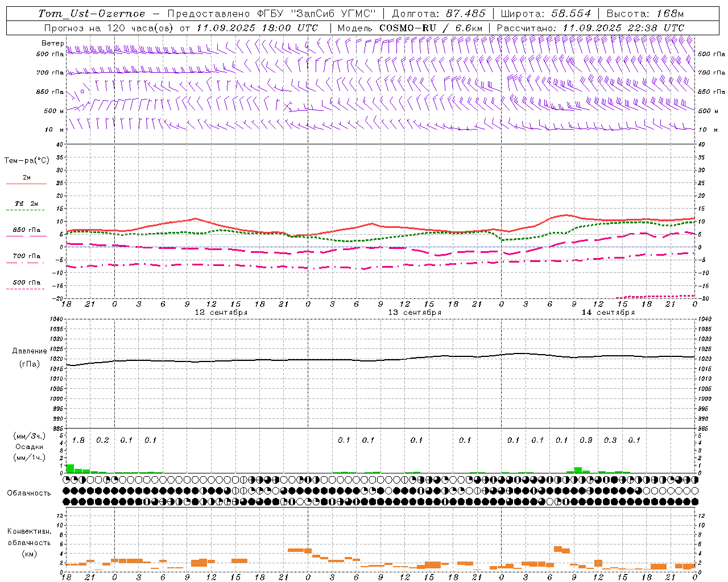Click the dashed line sample under Td 2м legend
The width and height of the screenshot is (728, 582).
coord(25,210)
